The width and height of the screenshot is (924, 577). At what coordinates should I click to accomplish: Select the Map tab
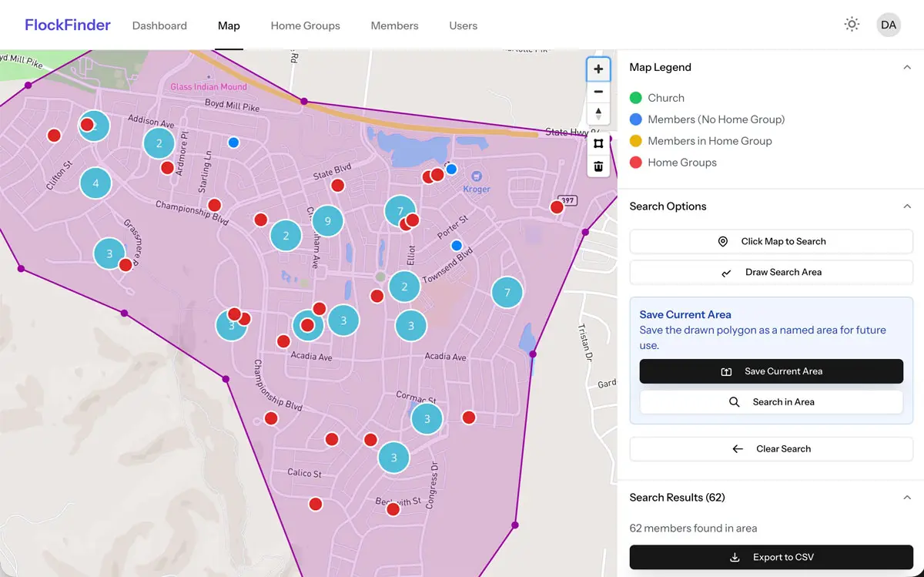[229, 25]
